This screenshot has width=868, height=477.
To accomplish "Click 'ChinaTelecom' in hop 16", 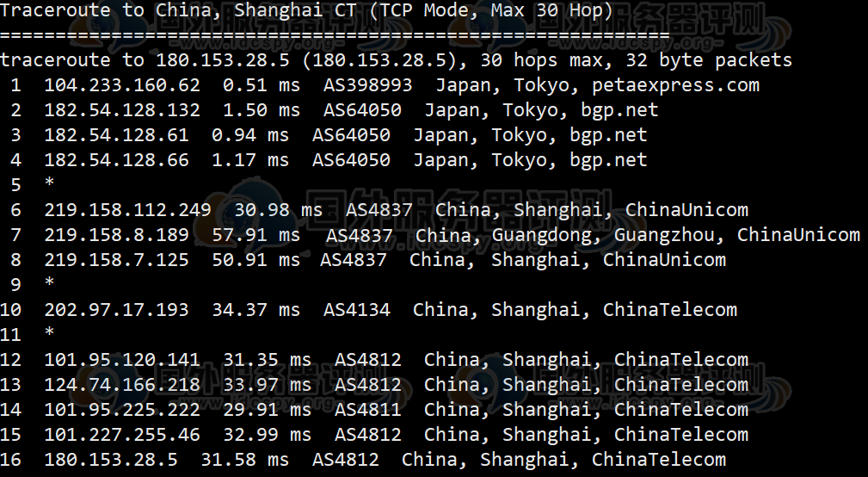I will coord(659,459).
